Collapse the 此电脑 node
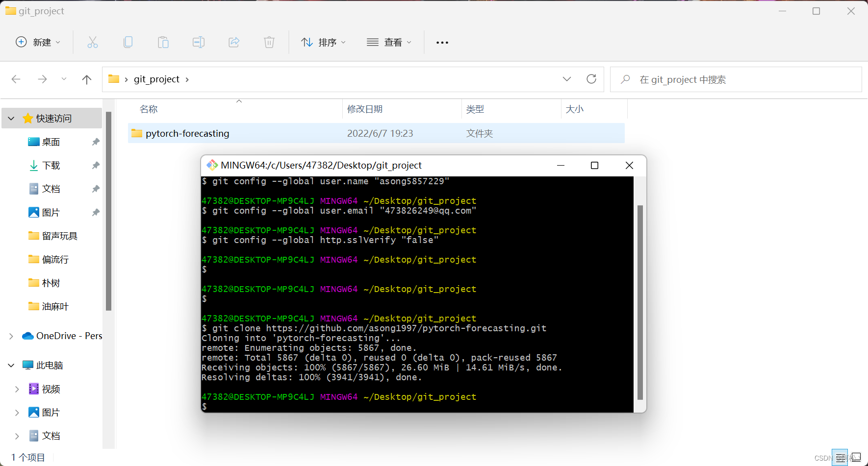The image size is (868, 466). coord(11,366)
